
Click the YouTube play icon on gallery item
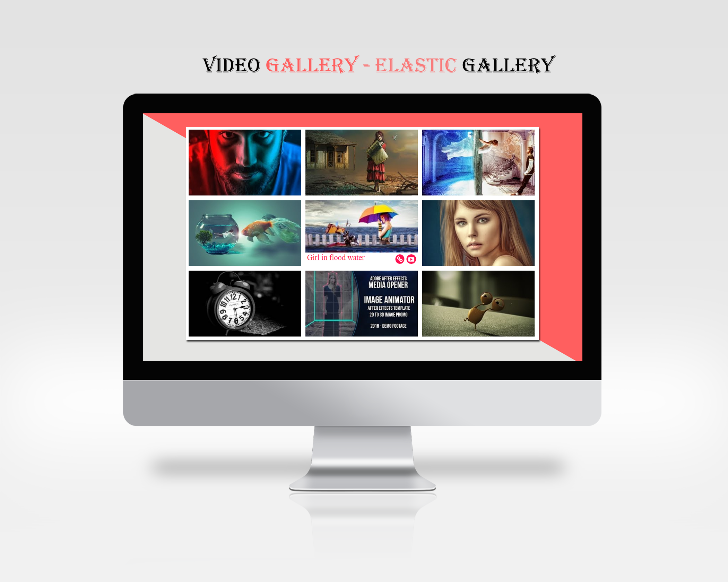coord(415,258)
